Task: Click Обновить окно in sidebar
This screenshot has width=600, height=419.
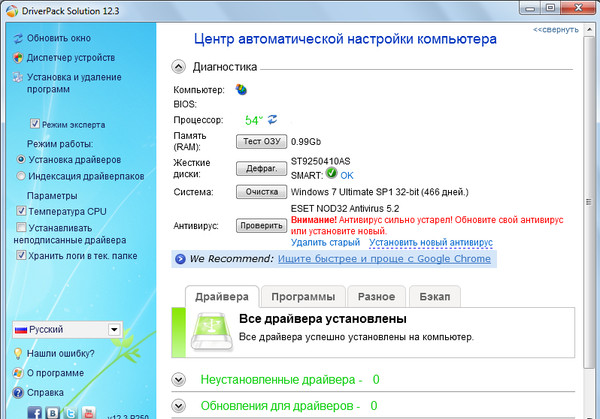Action: click(59, 38)
